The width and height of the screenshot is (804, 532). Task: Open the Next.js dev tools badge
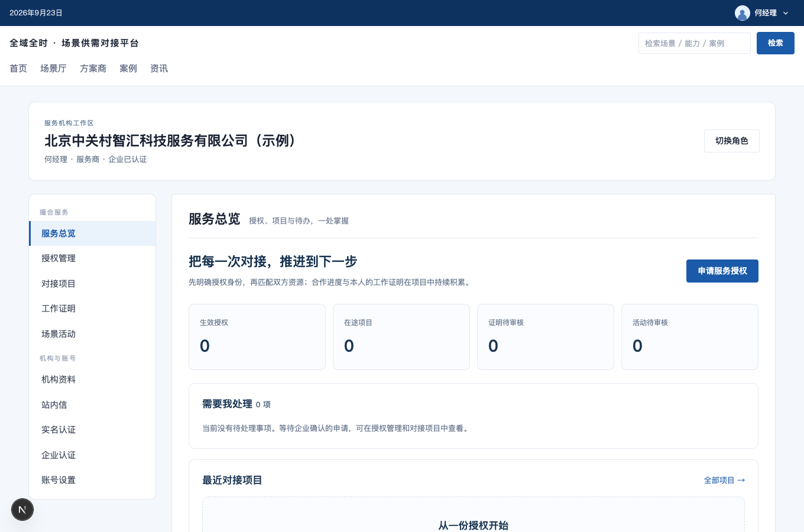[x=22, y=510]
